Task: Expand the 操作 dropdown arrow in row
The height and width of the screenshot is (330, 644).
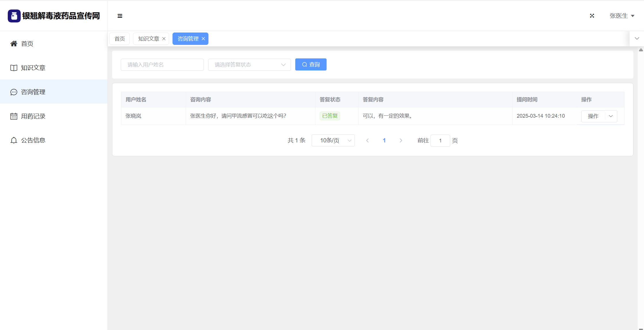Action: click(x=611, y=116)
